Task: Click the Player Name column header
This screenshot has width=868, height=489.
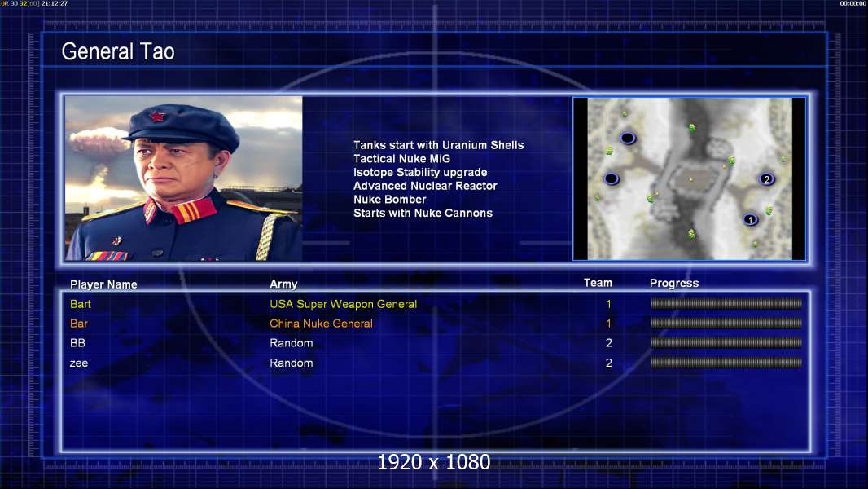Action: [x=103, y=284]
